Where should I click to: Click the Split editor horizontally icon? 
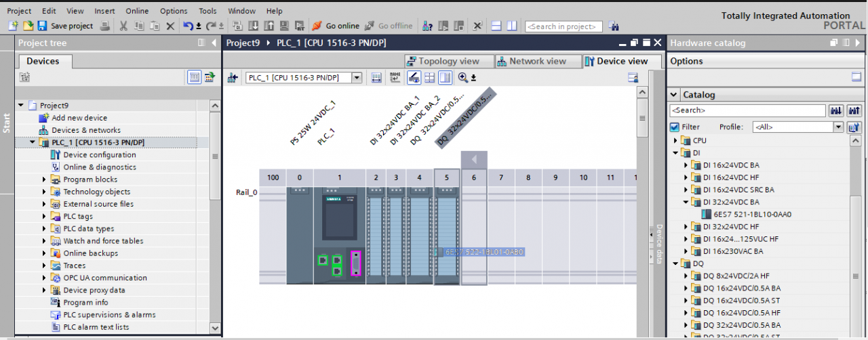[496, 26]
